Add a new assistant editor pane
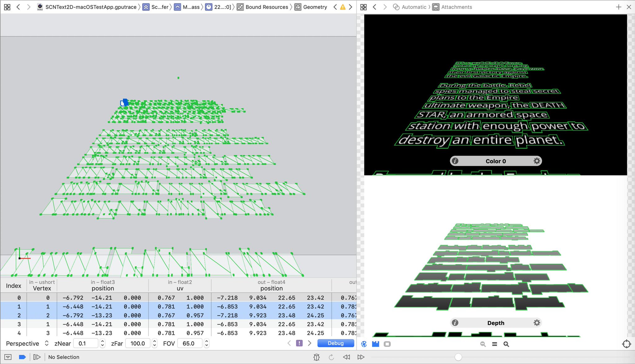This screenshot has width=635, height=364. (x=619, y=7)
